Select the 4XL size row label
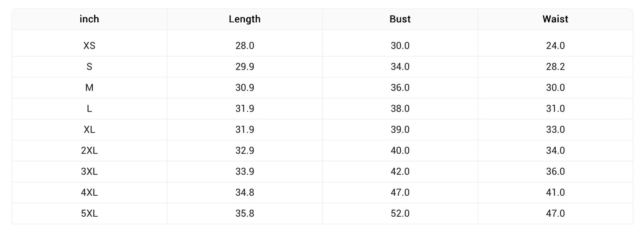644x231 pixels. [89, 193]
